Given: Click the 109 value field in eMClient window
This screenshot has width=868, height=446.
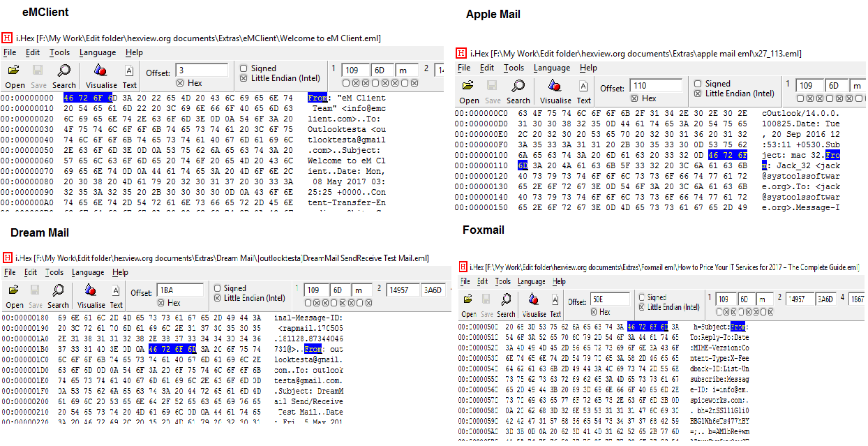Looking at the screenshot, I should 356,70.
